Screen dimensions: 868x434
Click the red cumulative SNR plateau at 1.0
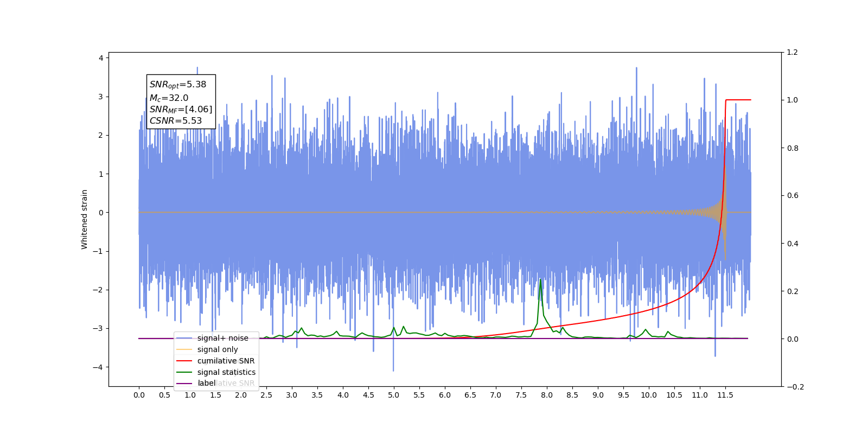pos(738,100)
